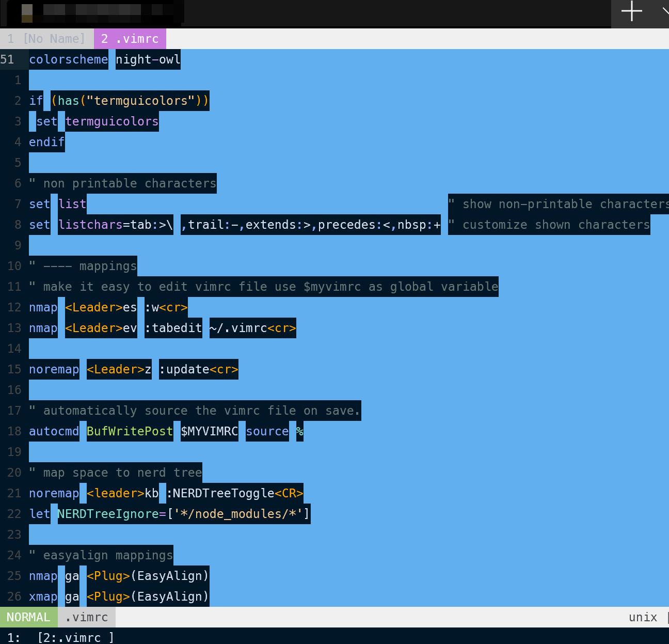Click the customize shown characters comment

pyautogui.click(x=549, y=225)
